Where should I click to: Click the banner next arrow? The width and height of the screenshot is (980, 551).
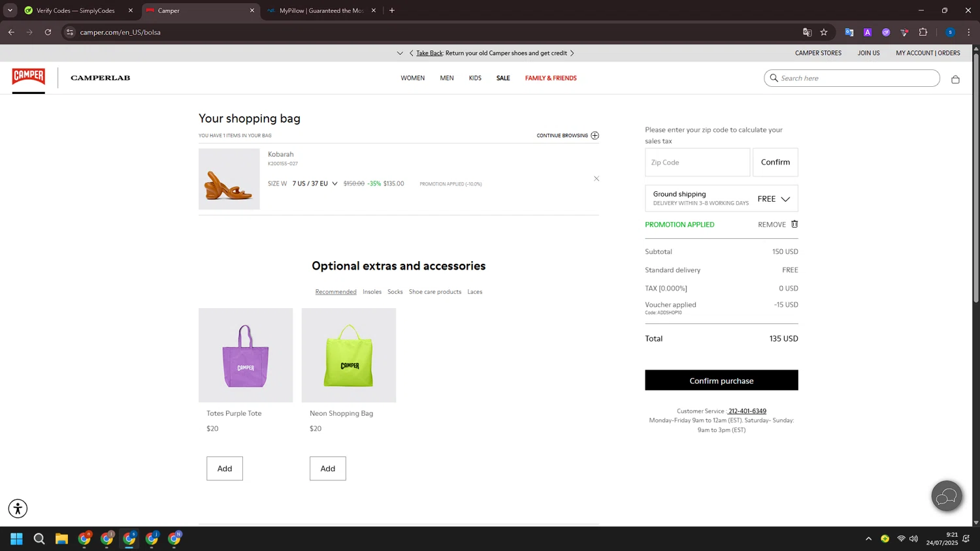(572, 53)
